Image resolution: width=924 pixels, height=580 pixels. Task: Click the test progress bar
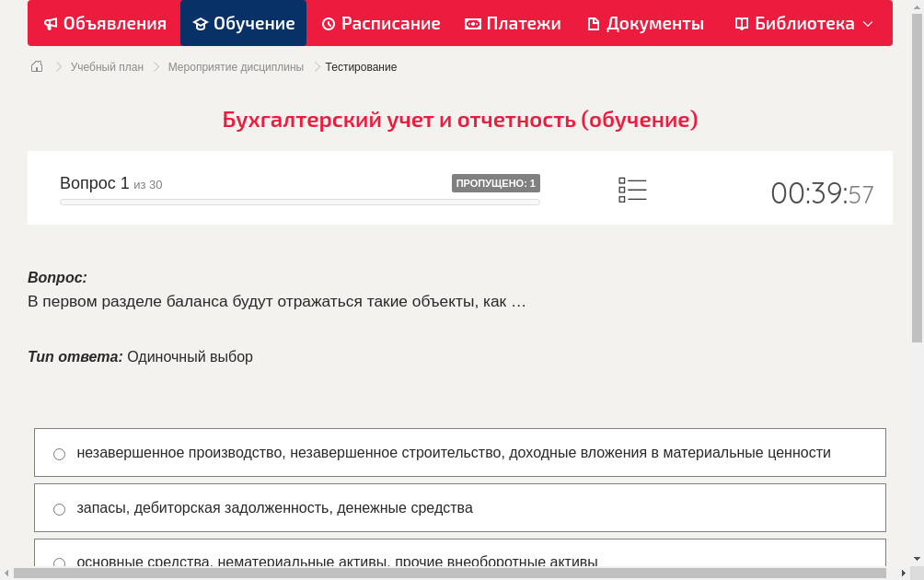pos(299,202)
